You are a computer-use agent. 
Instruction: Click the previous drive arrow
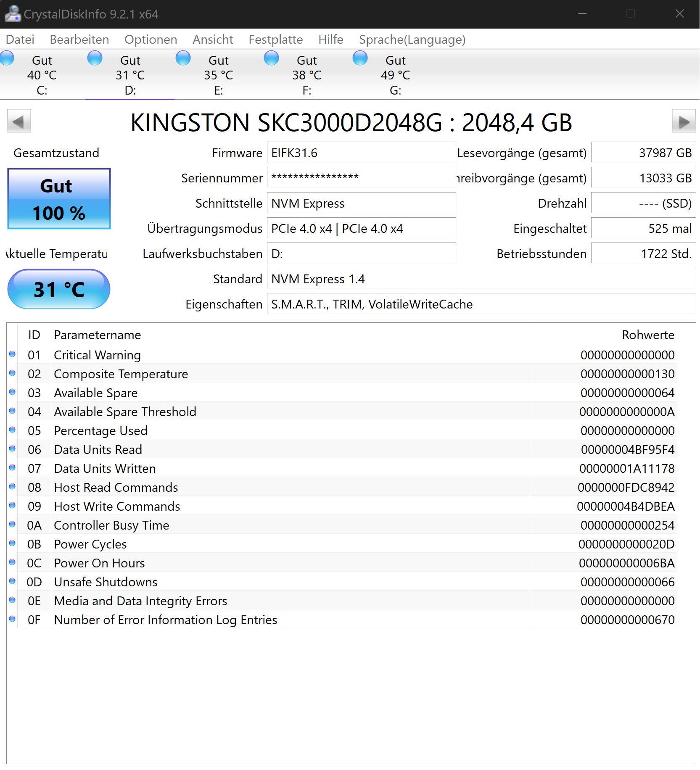[x=19, y=121]
